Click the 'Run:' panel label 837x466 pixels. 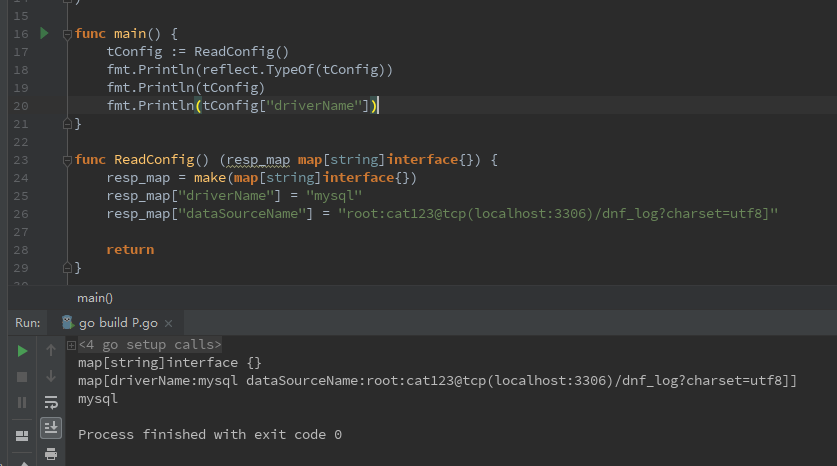28,323
